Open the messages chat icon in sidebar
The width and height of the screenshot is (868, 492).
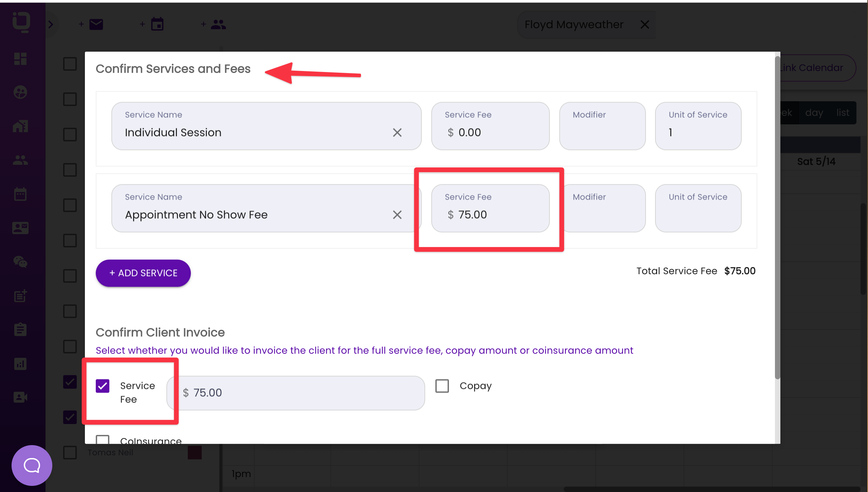click(x=20, y=262)
